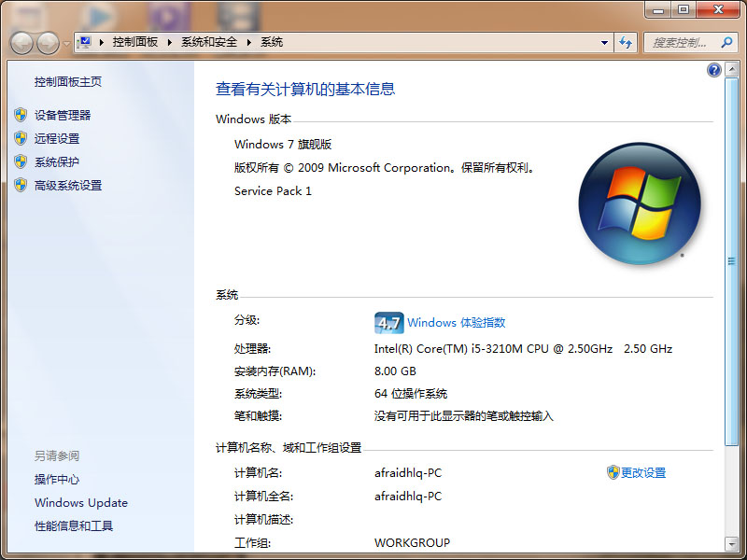Open the address bar history dropdown
This screenshot has width=747, height=560.
[603, 42]
